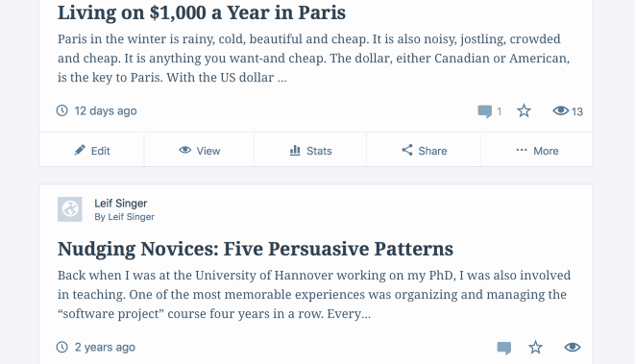Open the Leif Singer site name link
Viewport: 635px width, 364px height.
pos(121,204)
